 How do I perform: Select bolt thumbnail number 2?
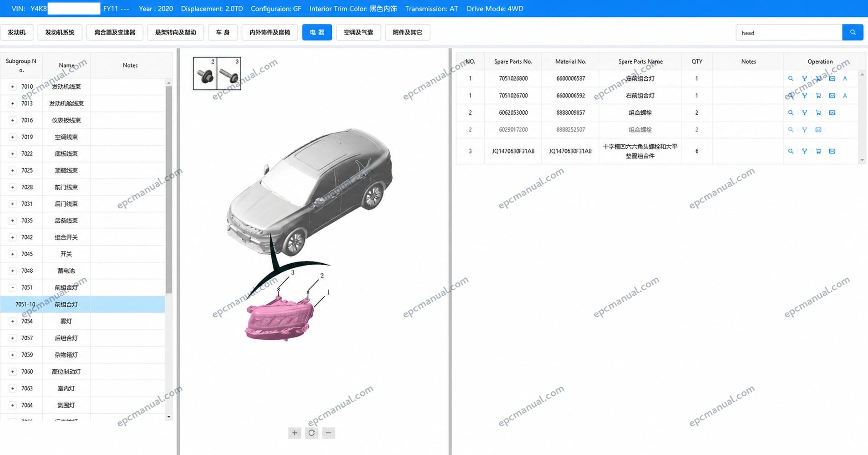tap(205, 73)
